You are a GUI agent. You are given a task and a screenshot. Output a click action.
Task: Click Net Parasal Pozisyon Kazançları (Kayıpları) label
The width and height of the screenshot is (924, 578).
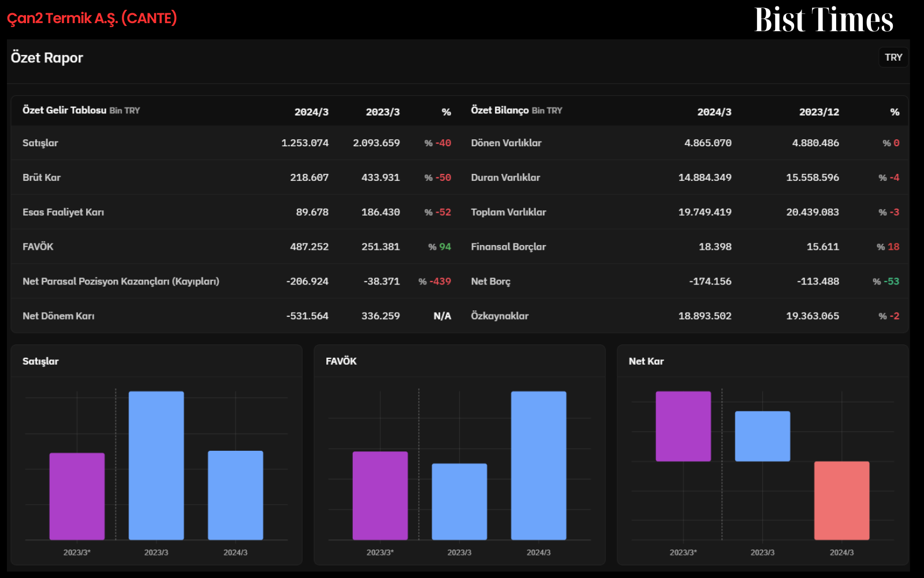point(121,281)
